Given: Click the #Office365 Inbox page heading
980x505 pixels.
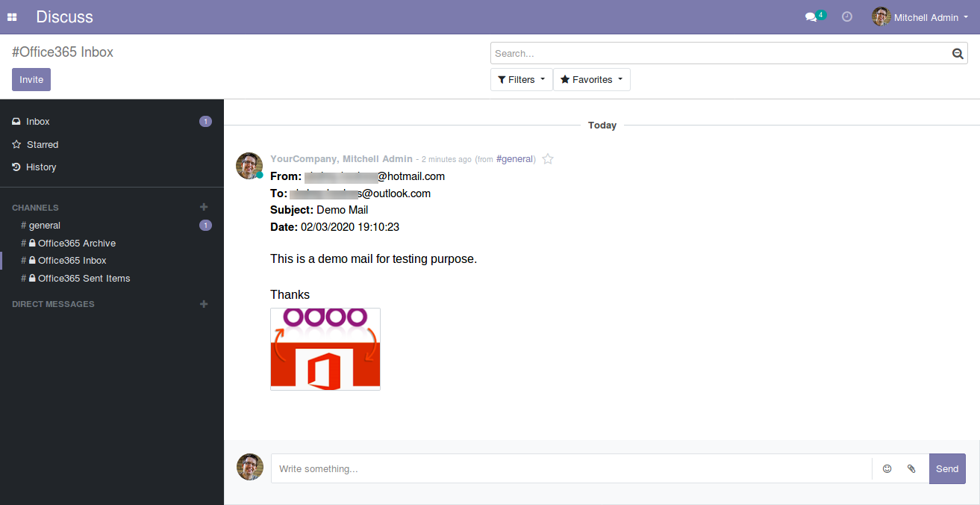Looking at the screenshot, I should pos(63,52).
